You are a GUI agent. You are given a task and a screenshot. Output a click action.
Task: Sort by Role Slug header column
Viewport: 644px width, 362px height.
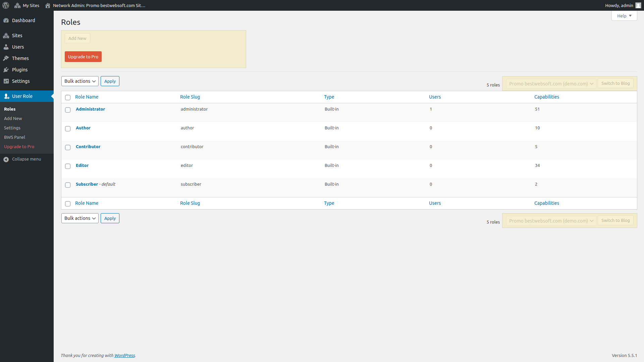[190, 97]
